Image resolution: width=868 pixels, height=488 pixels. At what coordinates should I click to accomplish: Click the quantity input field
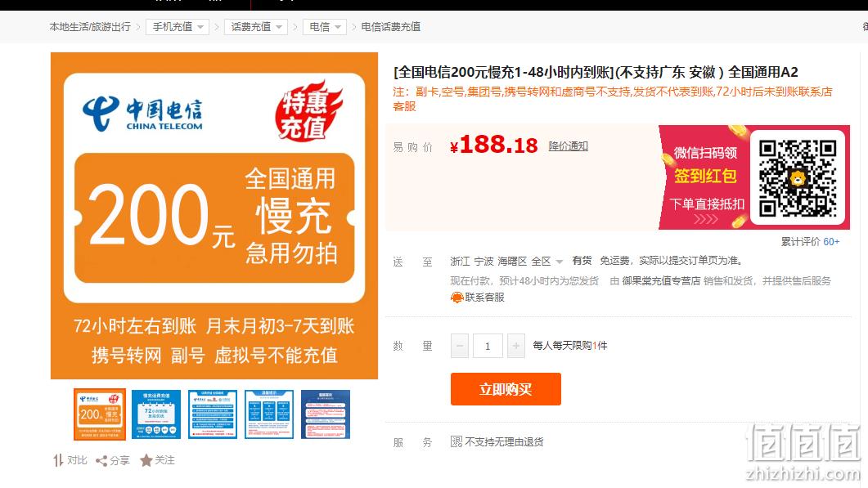click(488, 346)
